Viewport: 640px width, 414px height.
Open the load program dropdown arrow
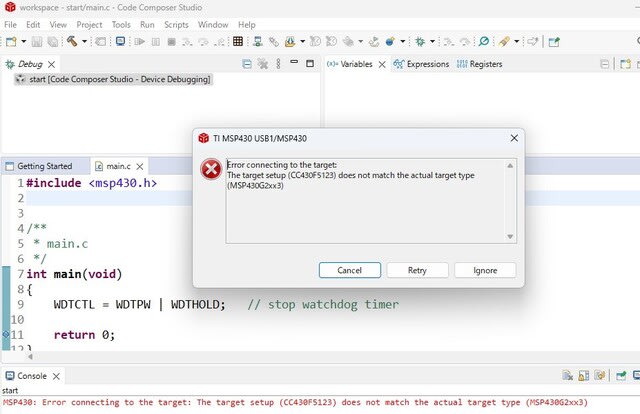tap(302, 42)
